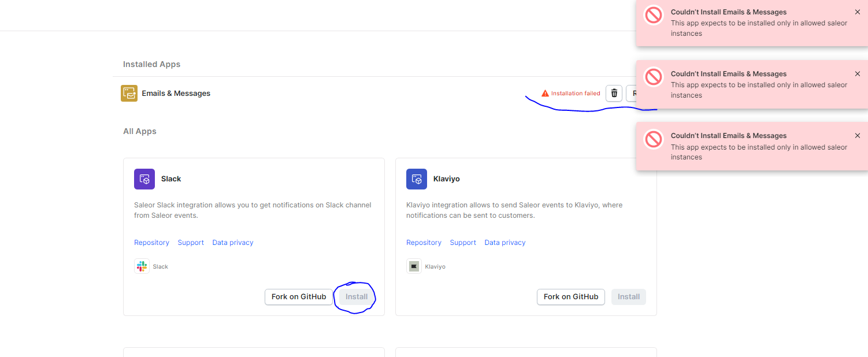Click the circled Install button for Slack

click(355, 296)
